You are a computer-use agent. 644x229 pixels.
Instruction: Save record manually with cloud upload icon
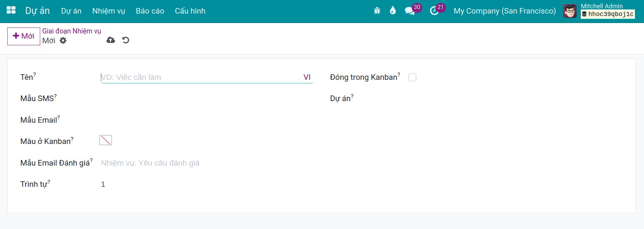point(111,40)
